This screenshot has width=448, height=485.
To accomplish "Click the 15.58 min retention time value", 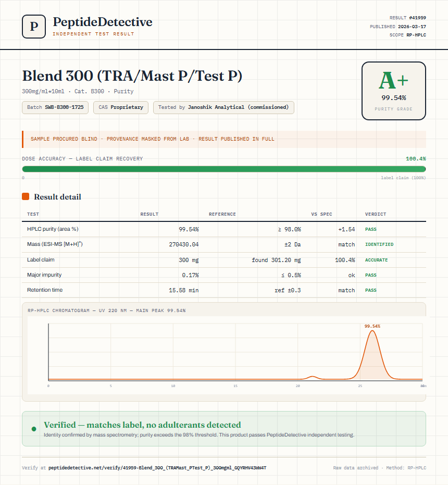I will point(184,290).
